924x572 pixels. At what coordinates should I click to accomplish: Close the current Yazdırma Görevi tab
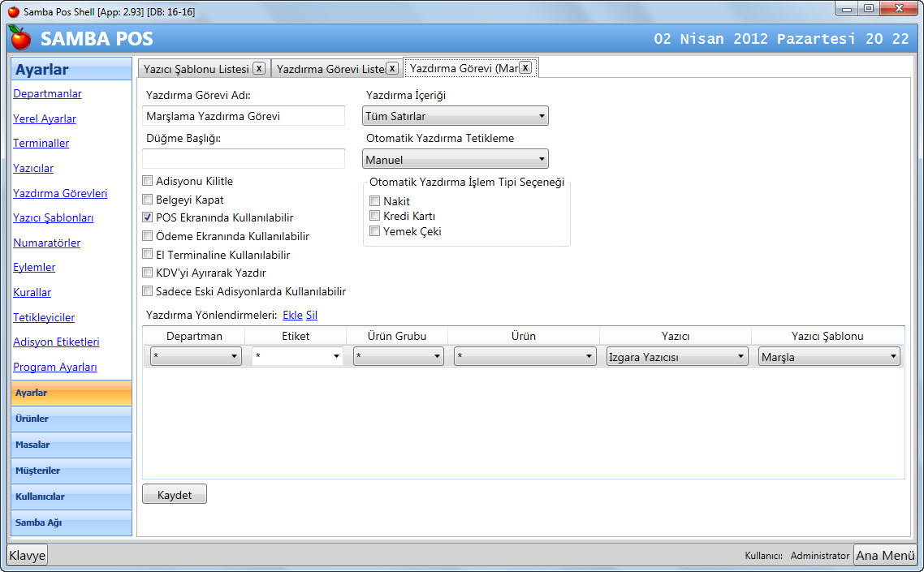pyautogui.click(x=525, y=68)
